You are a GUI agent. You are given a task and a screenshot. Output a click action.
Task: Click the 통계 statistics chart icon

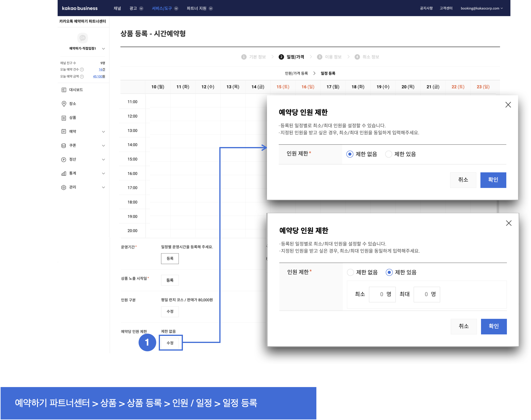64,174
